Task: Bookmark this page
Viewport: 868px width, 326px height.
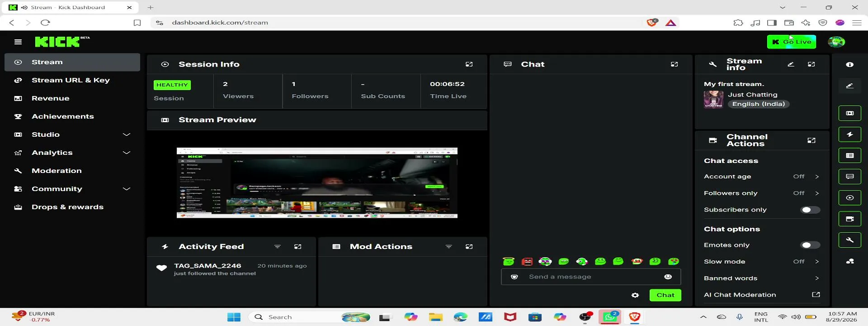Action: [x=137, y=23]
